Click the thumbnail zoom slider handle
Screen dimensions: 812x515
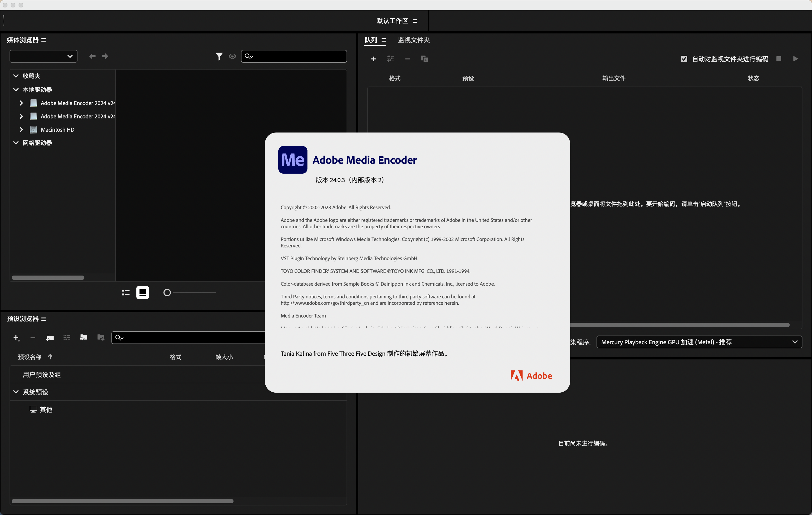tap(167, 292)
